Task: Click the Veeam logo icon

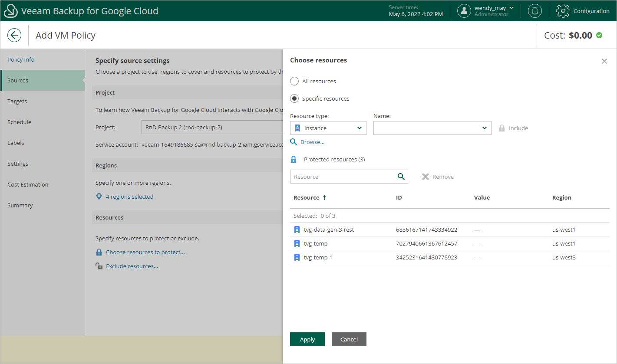Action: (10, 11)
